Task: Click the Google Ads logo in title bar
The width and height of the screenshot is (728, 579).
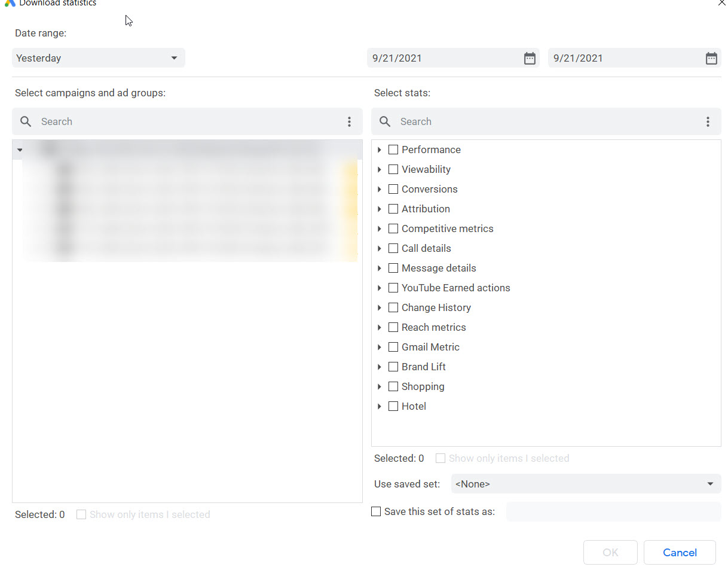Action: coord(10,3)
